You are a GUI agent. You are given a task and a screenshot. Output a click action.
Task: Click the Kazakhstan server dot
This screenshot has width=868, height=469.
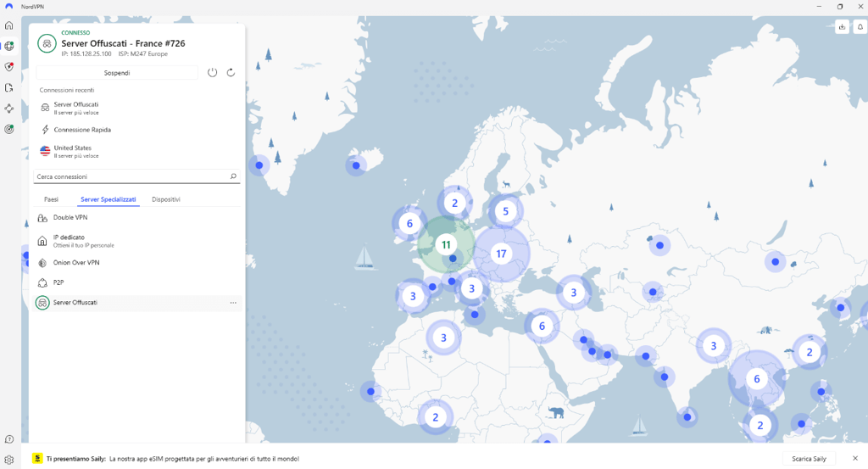coord(659,245)
